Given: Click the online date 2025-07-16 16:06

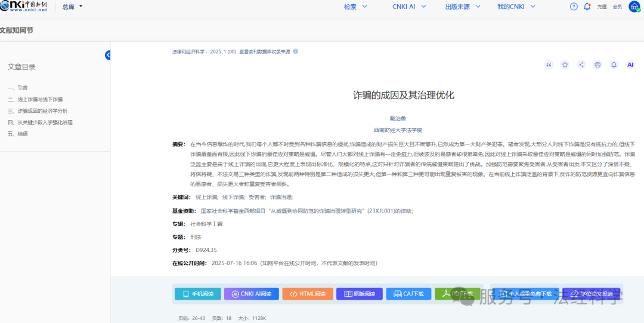Looking at the screenshot, I should coord(234,263).
